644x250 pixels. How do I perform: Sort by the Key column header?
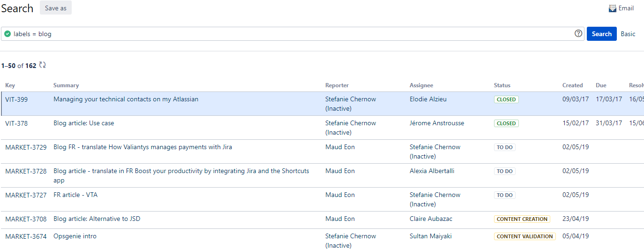(10, 85)
